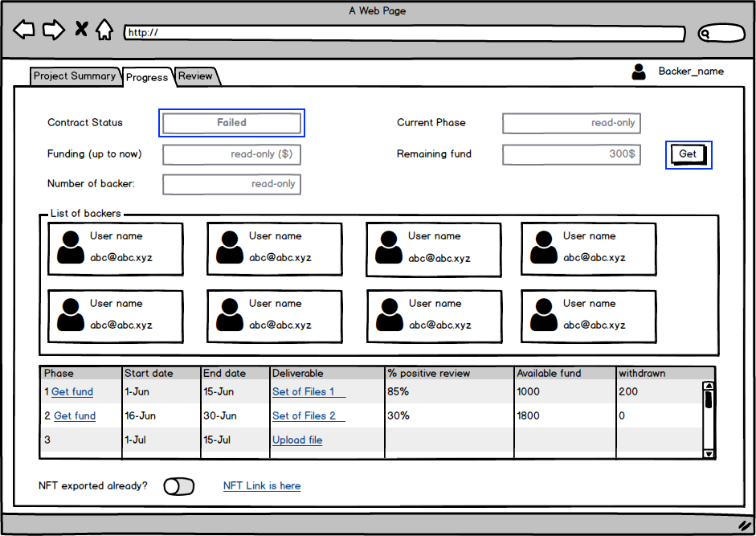Click the Get button beside Remaining fund
The width and height of the screenshot is (756, 536).
pyautogui.click(x=688, y=154)
